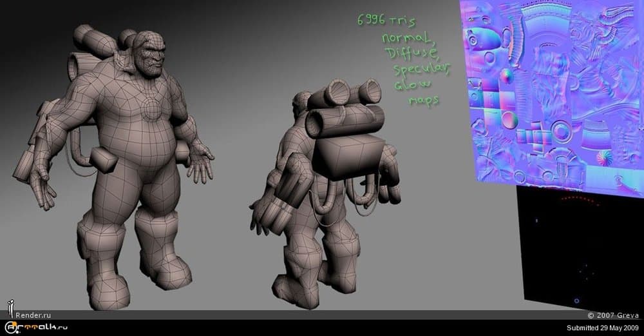Click the ArtTalk.ru logo
This screenshot has width=644, height=336.
35,328
